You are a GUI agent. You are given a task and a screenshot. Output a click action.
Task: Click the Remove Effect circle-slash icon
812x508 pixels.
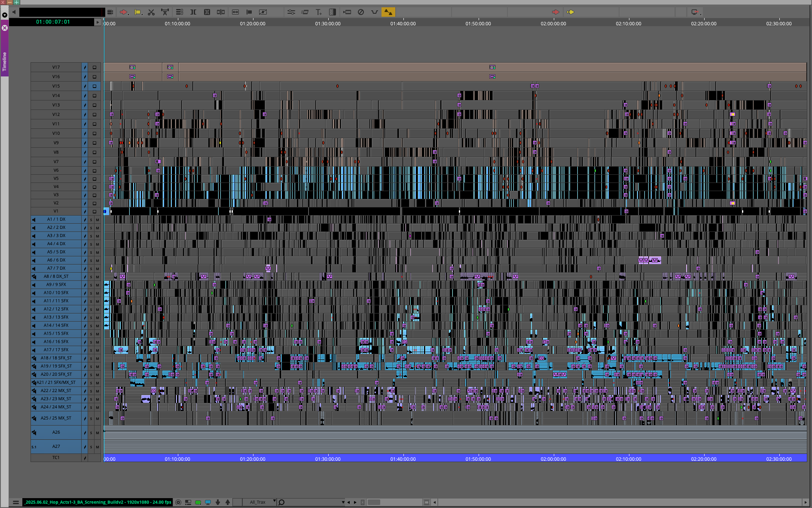click(x=361, y=12)
